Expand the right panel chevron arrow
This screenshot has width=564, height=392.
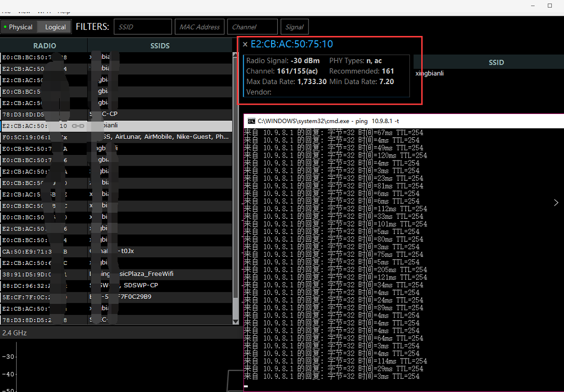556,202
